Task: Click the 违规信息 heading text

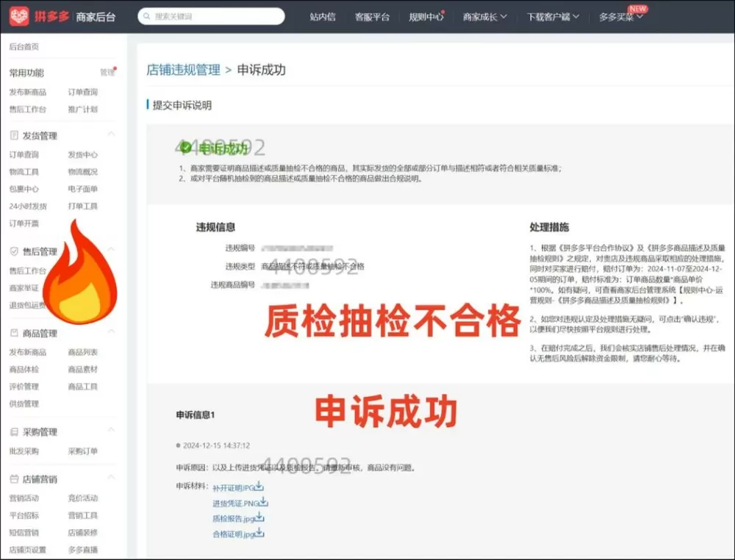Action: click(x=215, y=227)
